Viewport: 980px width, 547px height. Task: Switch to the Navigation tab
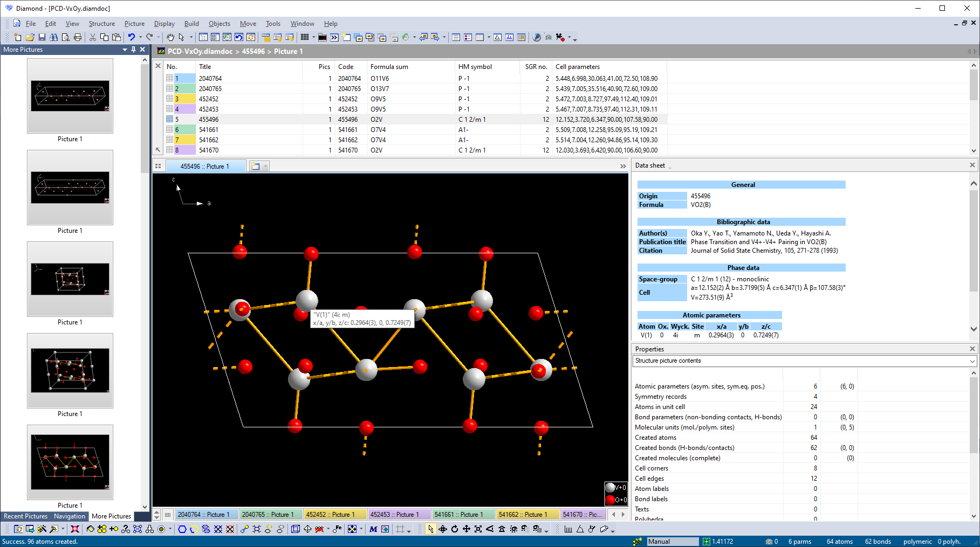pos(70,516)
